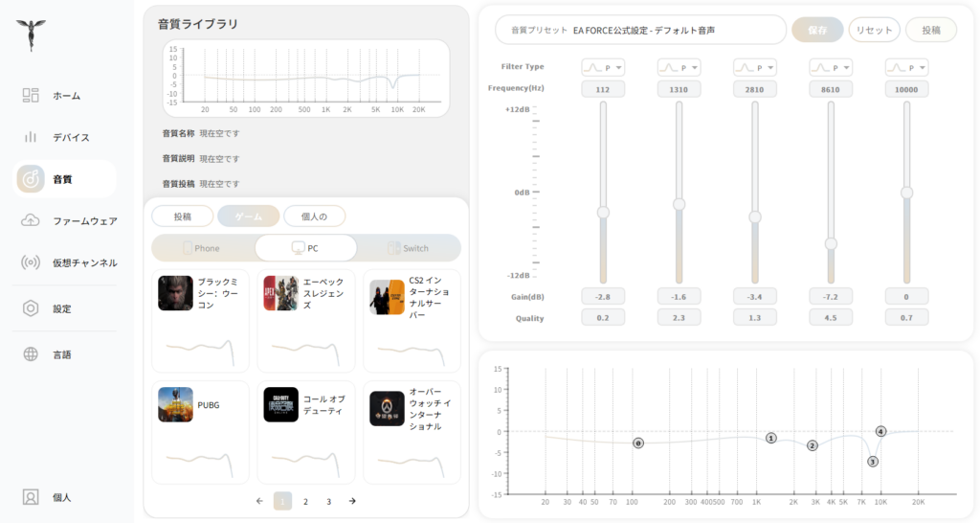Switch to the 個人の tab
This screenshot has width=980, height=523.
(314, 216)
